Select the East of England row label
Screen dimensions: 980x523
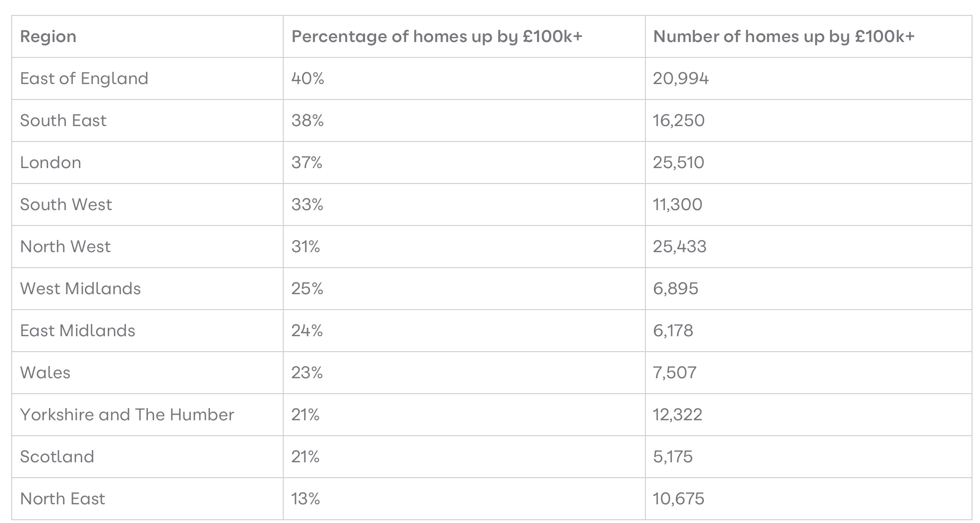84,78
